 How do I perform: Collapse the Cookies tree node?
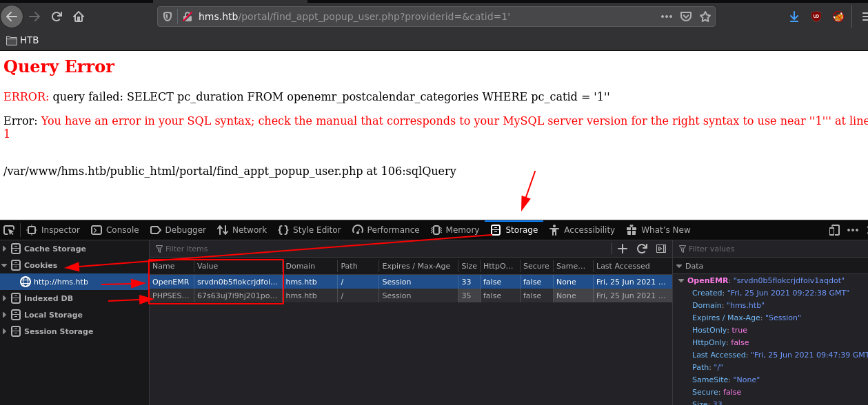[5, 265]
